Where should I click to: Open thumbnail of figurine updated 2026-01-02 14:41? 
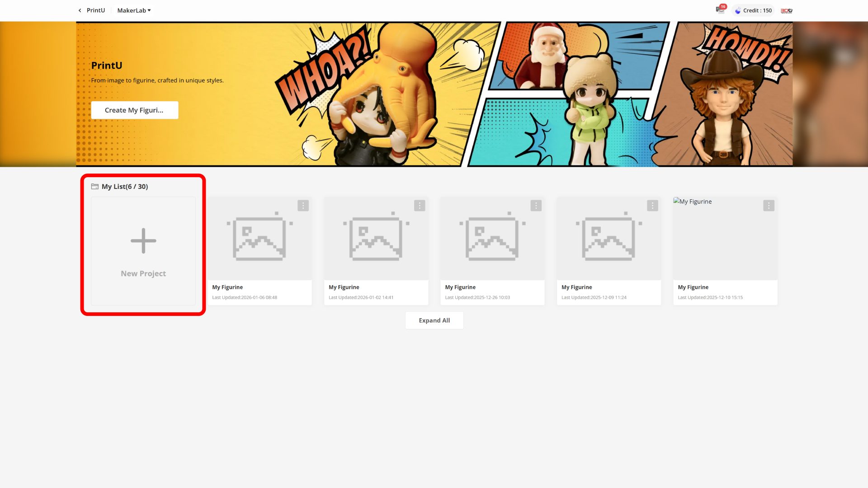pos(376,238)
